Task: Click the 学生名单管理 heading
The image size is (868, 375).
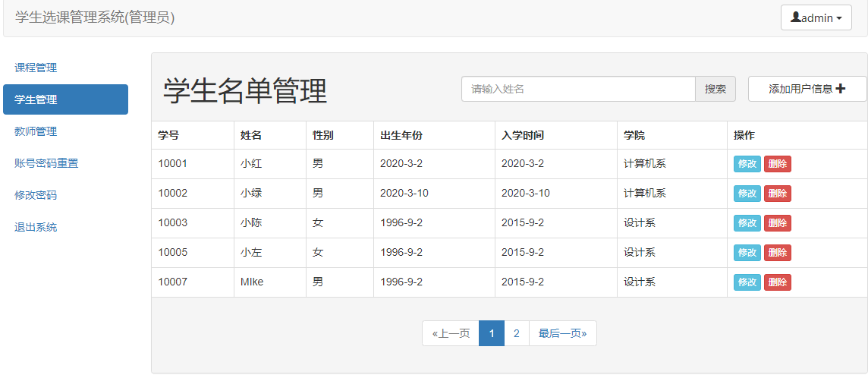Action: click(244, 91)
